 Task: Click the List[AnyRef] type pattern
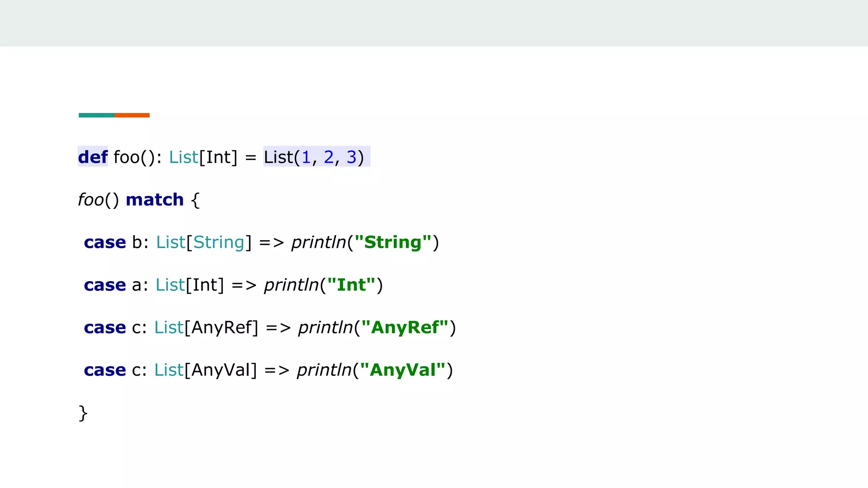(206, 327)
